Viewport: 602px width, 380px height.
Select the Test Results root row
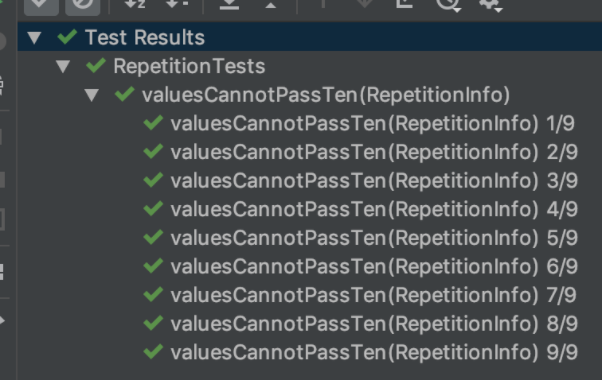tap(310, 37)
